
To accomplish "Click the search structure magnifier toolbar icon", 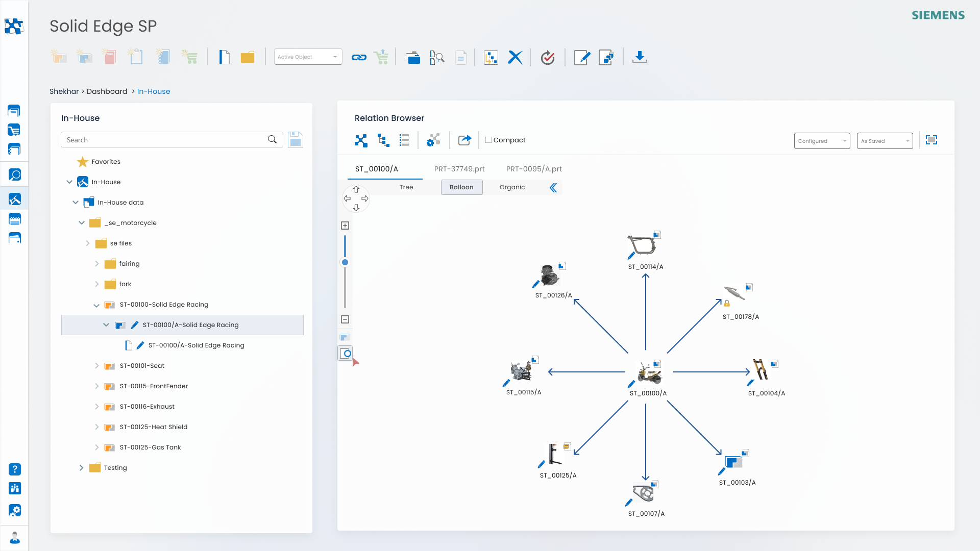I will point(437,57).
